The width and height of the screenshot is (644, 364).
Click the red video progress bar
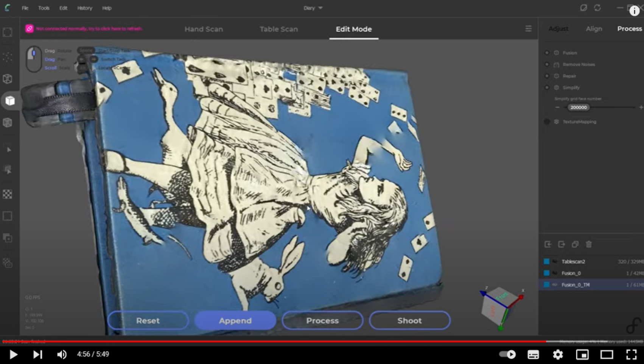[274, 341]
